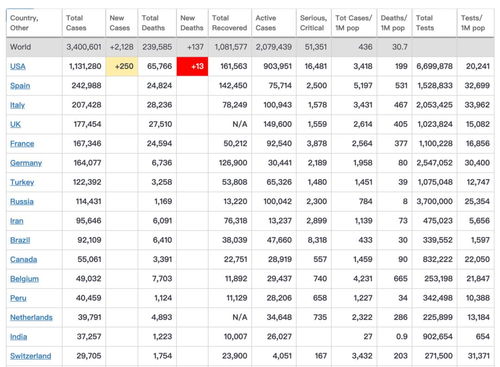Sort by New Cases column header
Viewport: 500px width, 367px height.
(x=121, y=23)
